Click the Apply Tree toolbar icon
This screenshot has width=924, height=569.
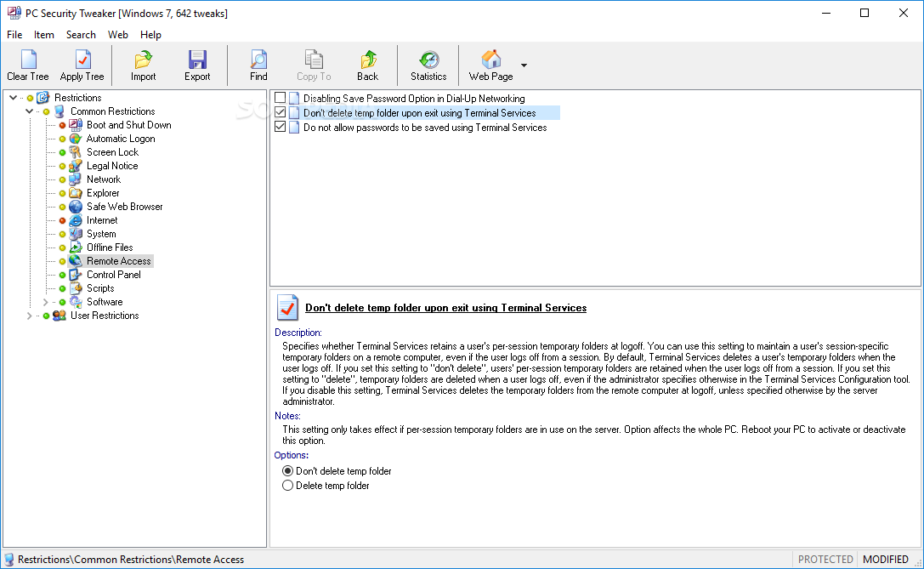coord(82,60)
